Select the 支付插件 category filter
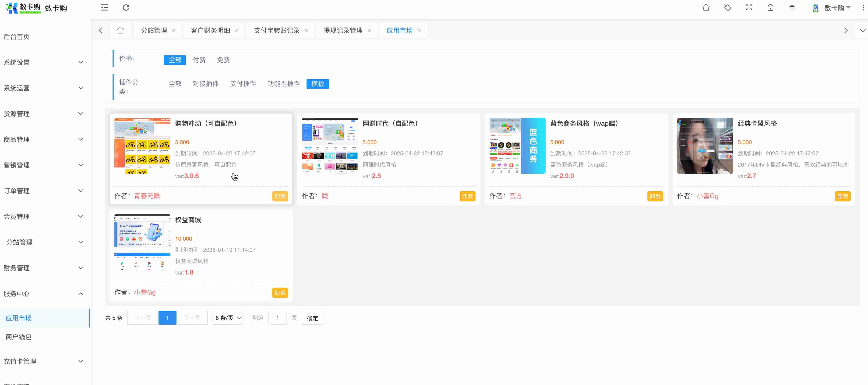The image size is (868, 385). click(x=243, y=84)
